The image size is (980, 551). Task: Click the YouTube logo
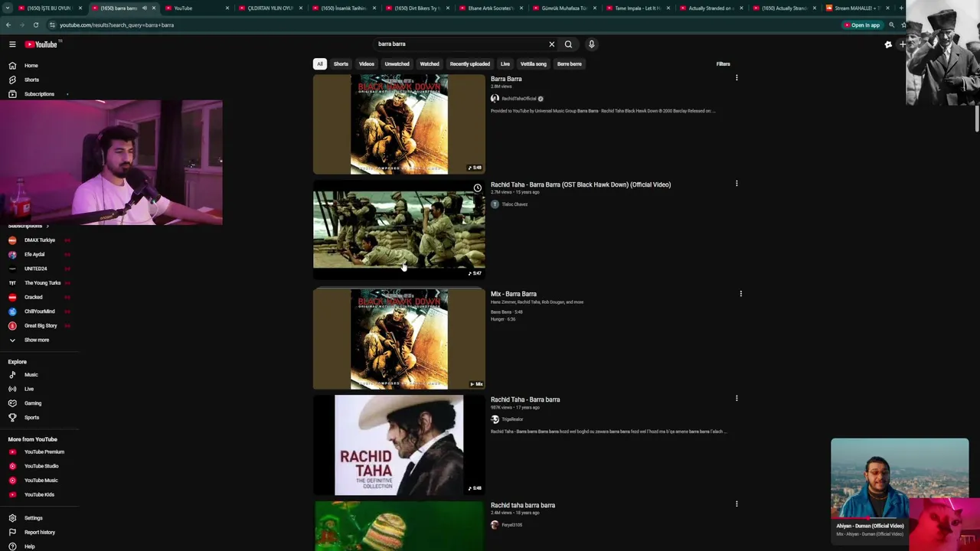[41, 44]
